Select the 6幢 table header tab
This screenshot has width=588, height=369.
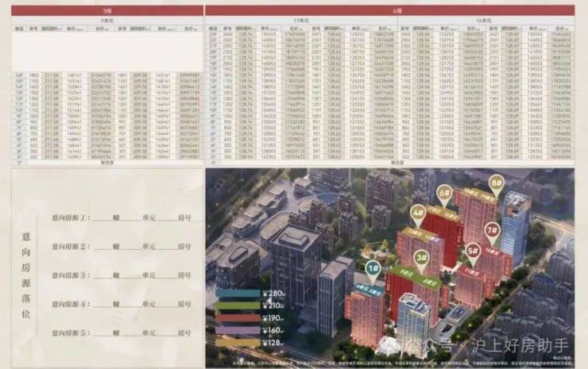pos(390,10)
